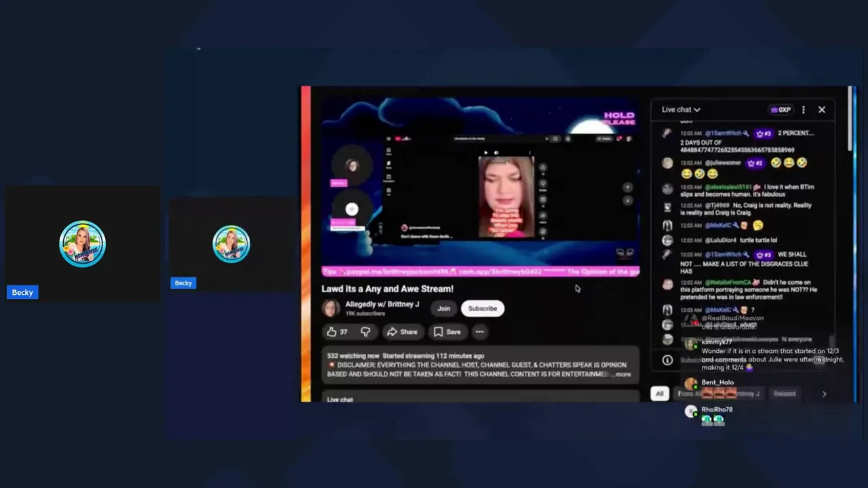Select the All filter chip
This screenshot has height=488, width=868.
(659, 393)
